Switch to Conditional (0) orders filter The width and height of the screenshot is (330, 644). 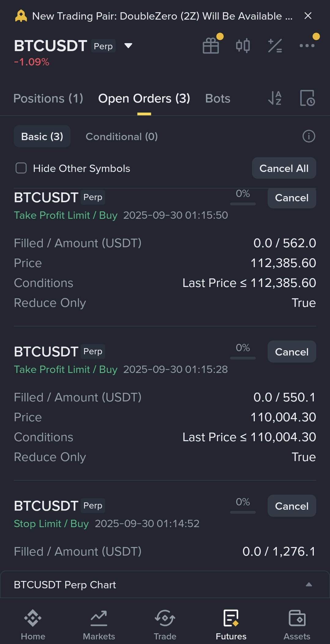[122, 136]
